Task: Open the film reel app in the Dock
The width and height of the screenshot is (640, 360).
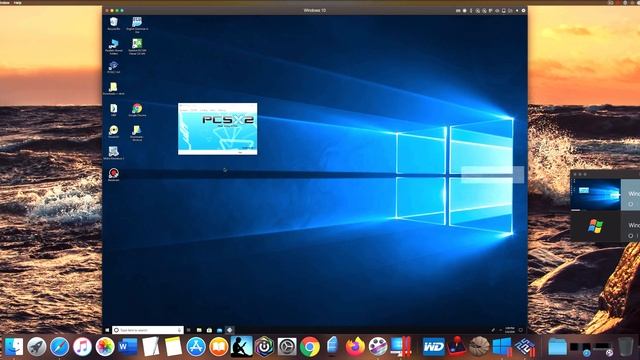Action: pyautogui.click(x=378, y=347)
